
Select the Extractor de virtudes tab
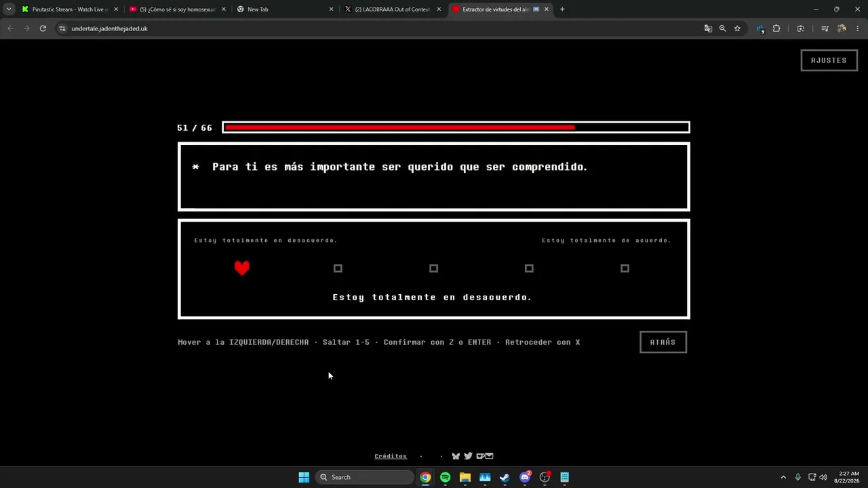pyautogui.click(x=500, y=9)
